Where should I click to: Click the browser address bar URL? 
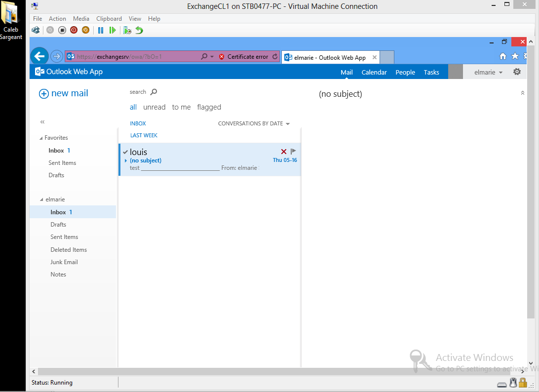pos(119,57)
